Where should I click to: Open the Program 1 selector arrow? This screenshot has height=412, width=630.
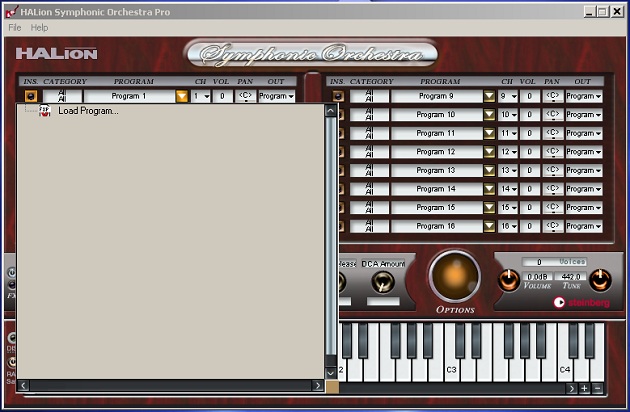pos(181,96)
